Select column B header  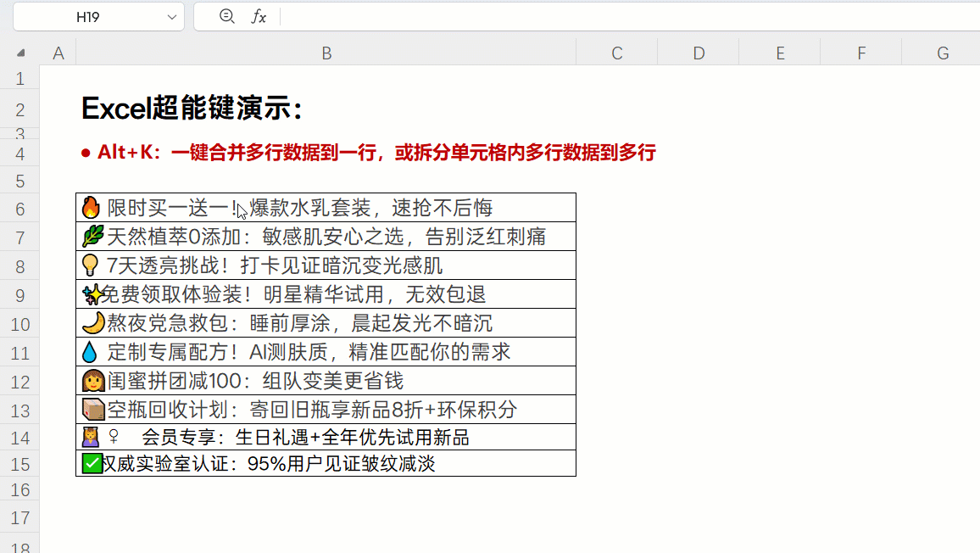click(326, 53)
